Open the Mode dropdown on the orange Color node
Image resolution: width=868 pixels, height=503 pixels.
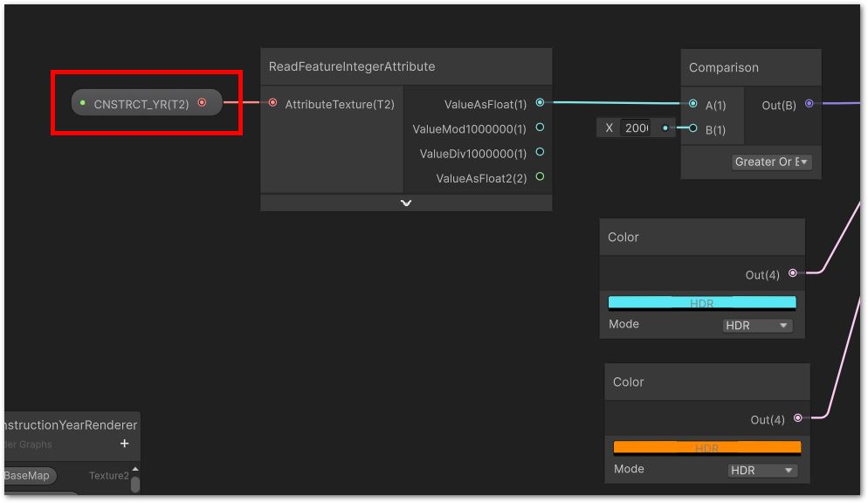[761, 470]
